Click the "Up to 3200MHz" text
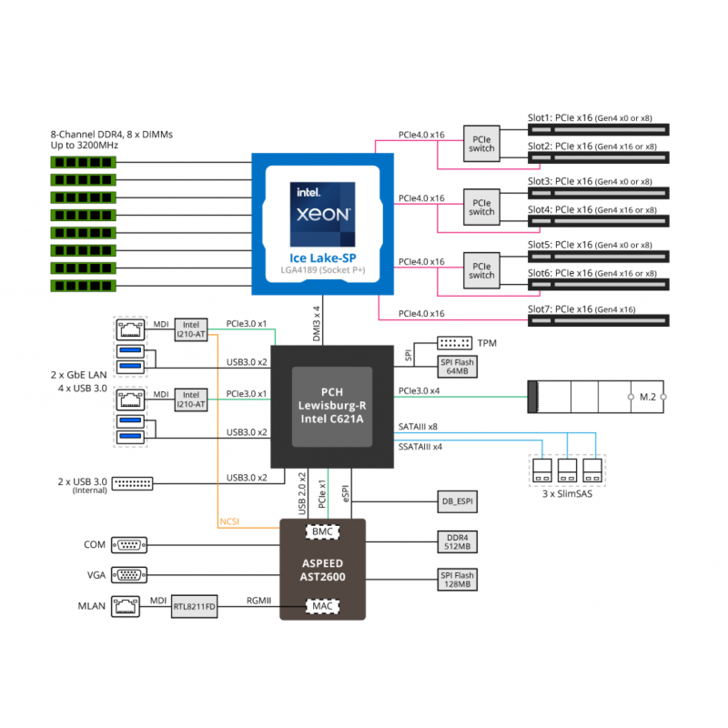 coord(84,146)
